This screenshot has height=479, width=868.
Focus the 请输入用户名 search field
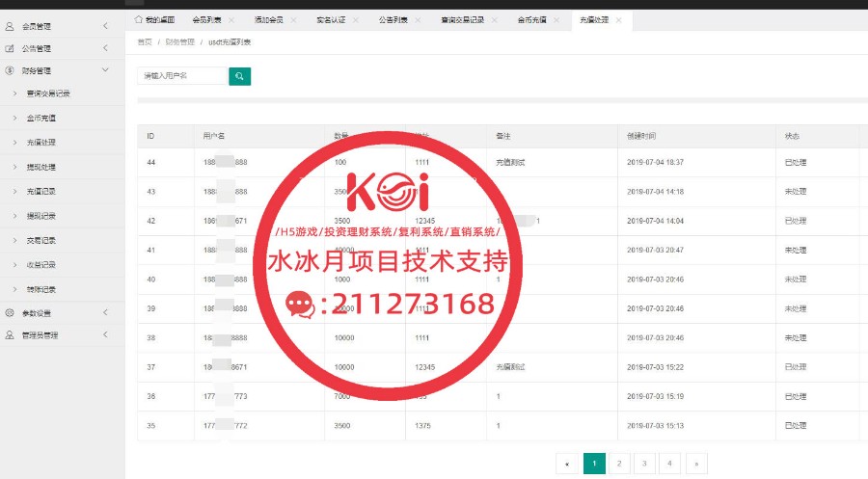[x=182, y=76]
